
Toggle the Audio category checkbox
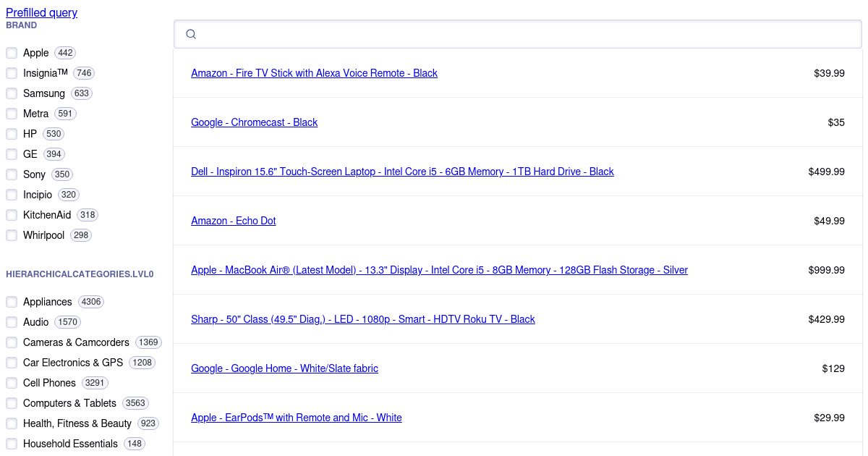pyautogui.click(x=12, y=322)
